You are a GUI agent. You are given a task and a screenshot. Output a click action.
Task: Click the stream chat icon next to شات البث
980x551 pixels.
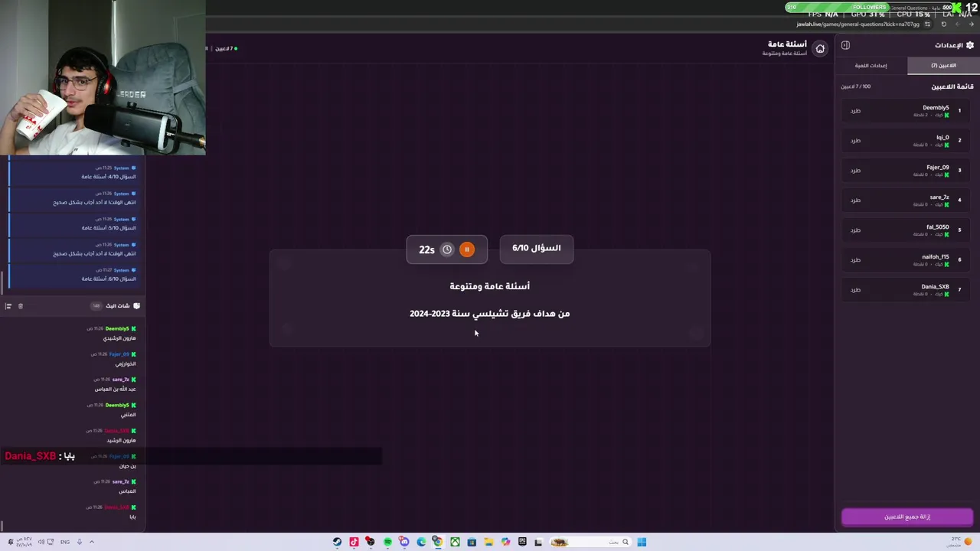click(136, 306)
